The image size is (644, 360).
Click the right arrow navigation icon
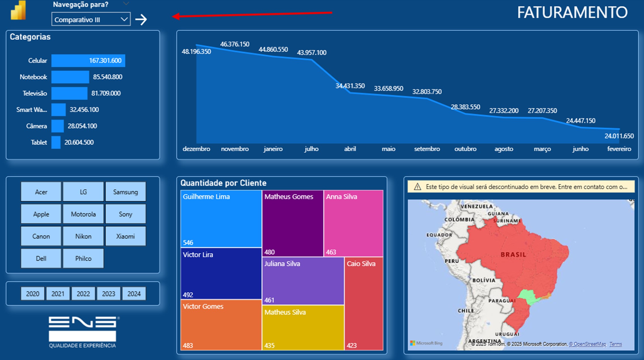141,20
